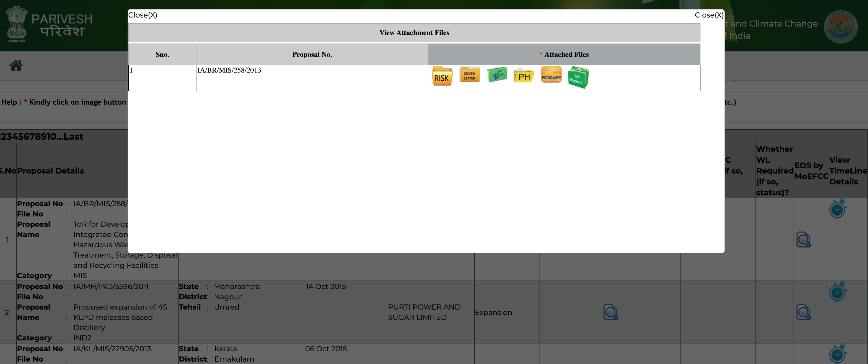
Task: Open the ROMoEF folder attachment
Action: [551, 75]
